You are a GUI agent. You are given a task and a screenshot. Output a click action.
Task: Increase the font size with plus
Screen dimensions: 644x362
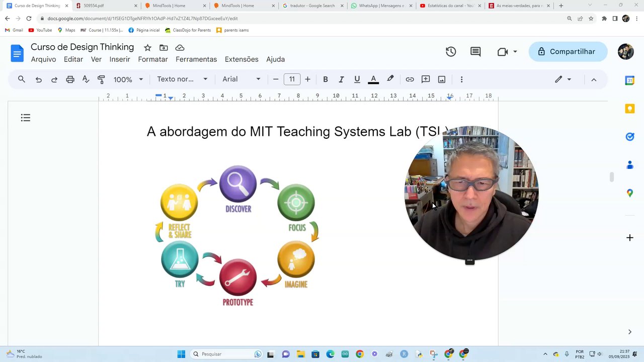click(307, 79)
